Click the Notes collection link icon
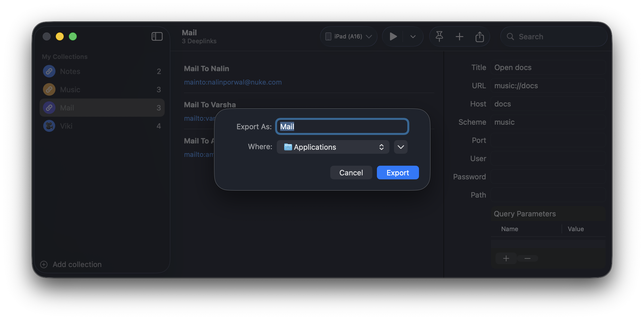This screenshot has height=320, width=644. (49, 71)
